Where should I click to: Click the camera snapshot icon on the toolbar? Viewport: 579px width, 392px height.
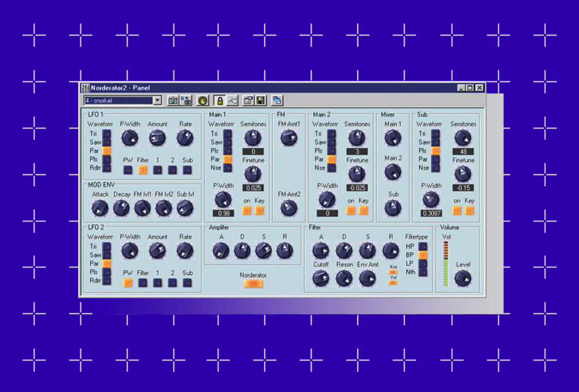click(173, 100)
